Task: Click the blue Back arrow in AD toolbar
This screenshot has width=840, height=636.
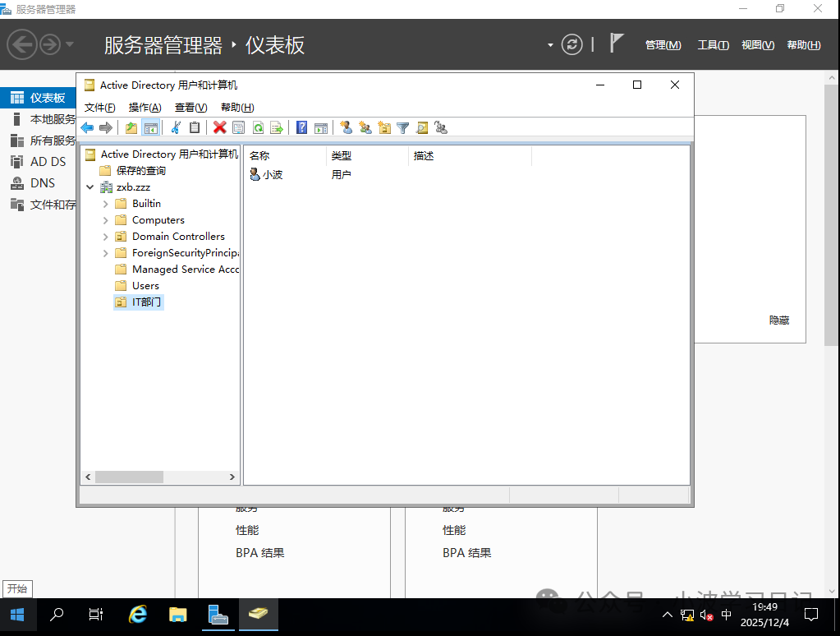Action: pyautogui.click(x=87, y=127)
